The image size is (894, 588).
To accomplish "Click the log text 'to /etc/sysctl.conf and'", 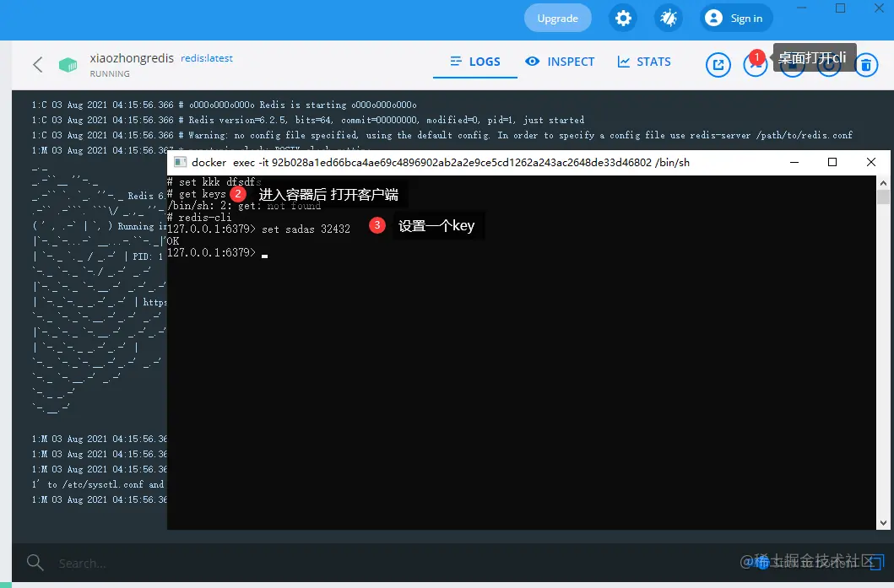I will pyautogui.click(x=97, y=484).
